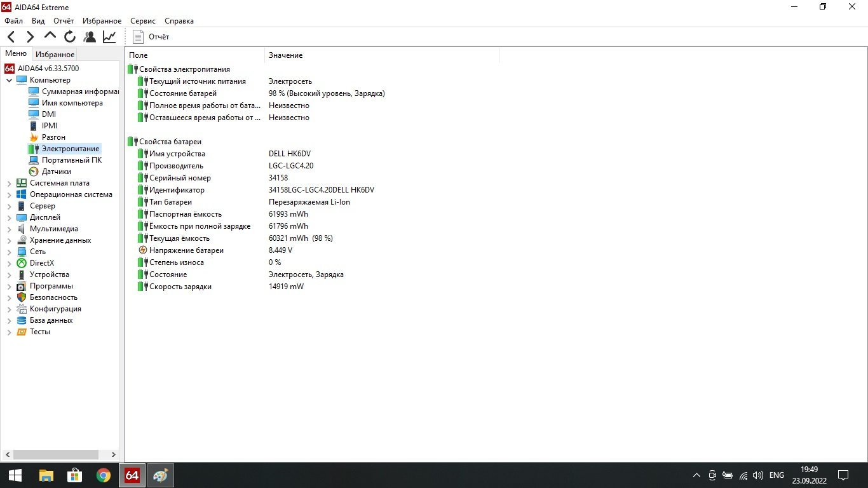Click the Безопасность shield icon
This screenshot has width=868, height=488.
pos(22,297)
